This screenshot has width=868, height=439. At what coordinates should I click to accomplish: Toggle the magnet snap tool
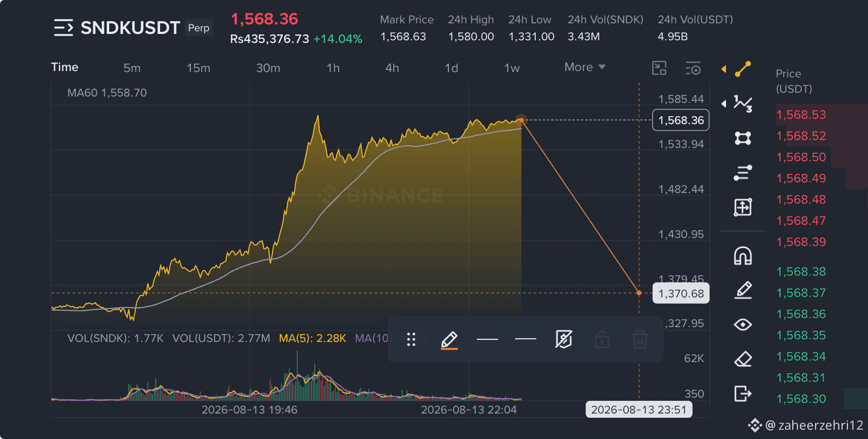(743, 256)
